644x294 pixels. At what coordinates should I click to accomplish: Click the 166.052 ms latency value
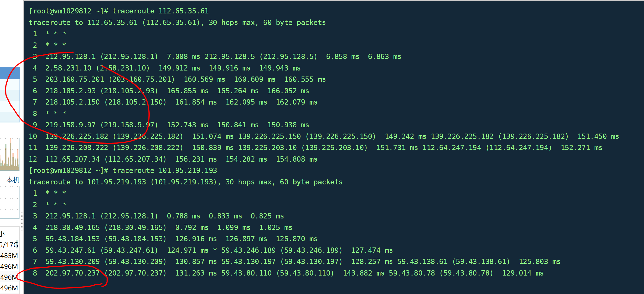tap(288, 91)
